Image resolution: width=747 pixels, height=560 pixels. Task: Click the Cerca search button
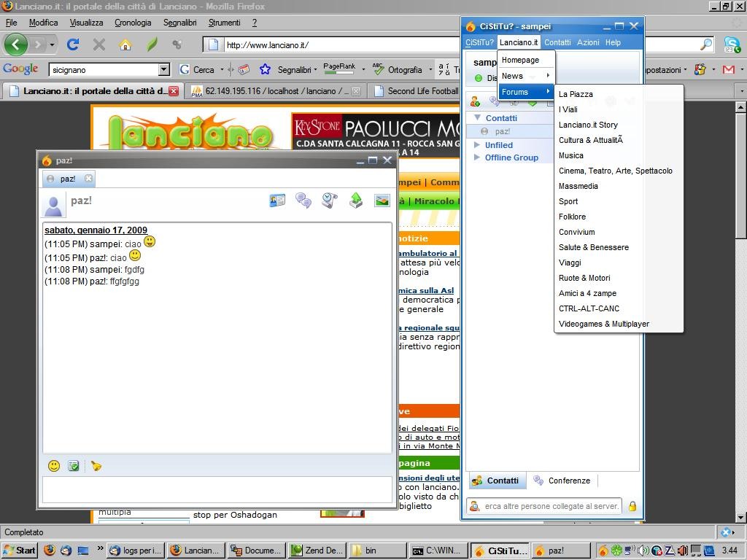pyautogui.click(x=197, y=69)
